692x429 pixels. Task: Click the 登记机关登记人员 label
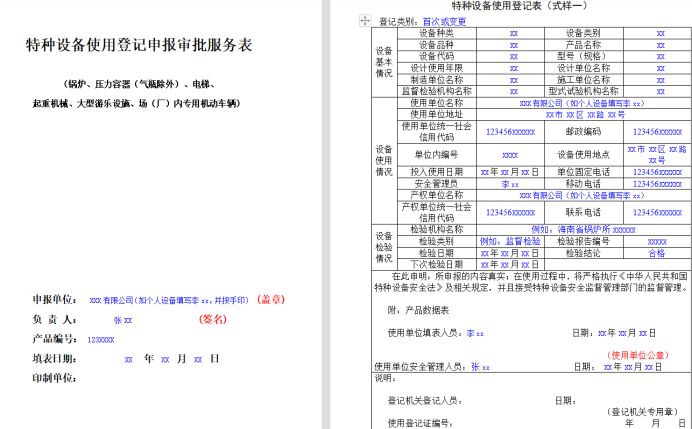[425, 401]
